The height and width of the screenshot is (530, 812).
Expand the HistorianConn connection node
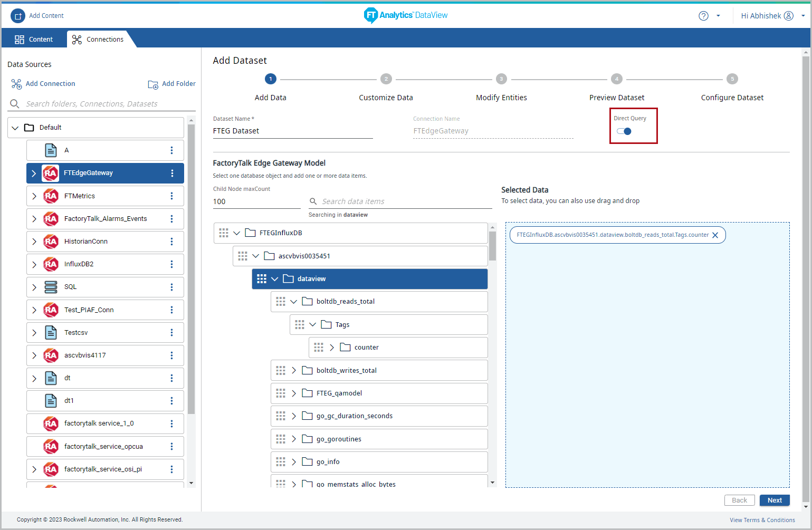pyautogui.click(x=34, y=242)
